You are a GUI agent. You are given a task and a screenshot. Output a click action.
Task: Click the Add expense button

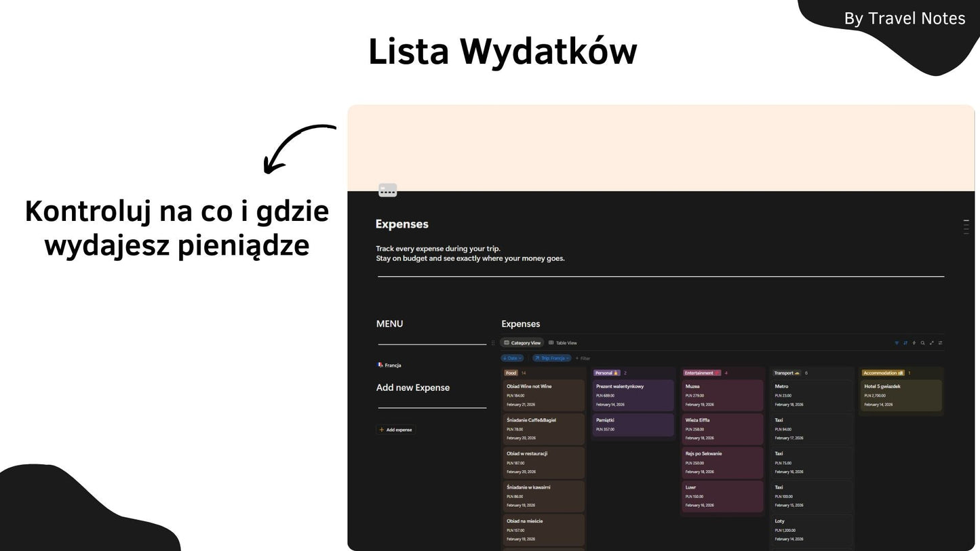point(395,430)
